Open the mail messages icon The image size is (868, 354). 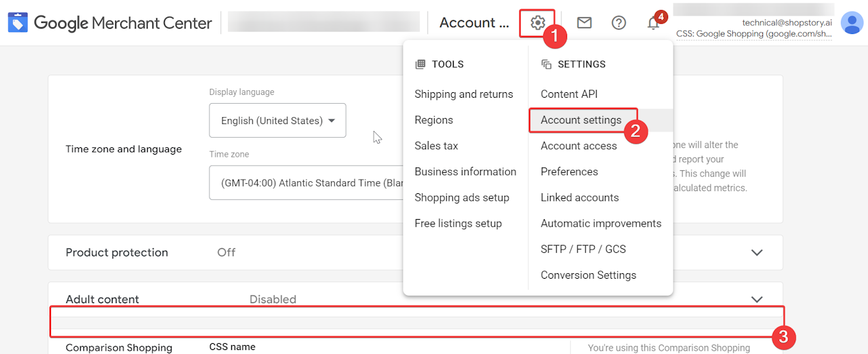click(584, 23)
